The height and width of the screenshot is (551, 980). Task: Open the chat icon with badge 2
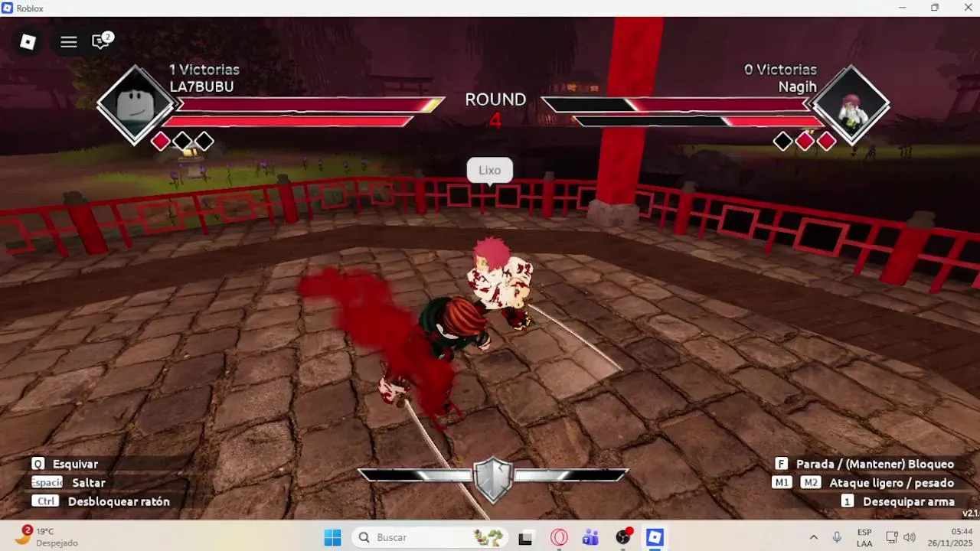(101, 41)
